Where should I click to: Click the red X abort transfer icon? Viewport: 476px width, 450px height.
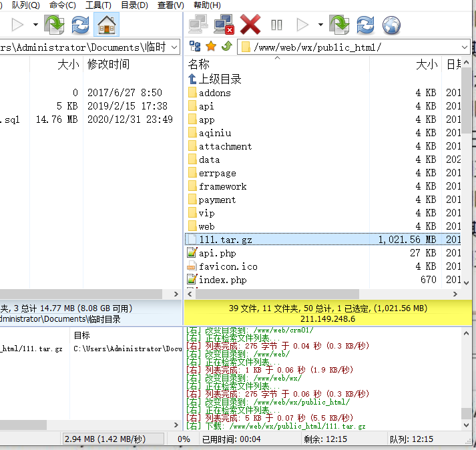coord(250,25)
